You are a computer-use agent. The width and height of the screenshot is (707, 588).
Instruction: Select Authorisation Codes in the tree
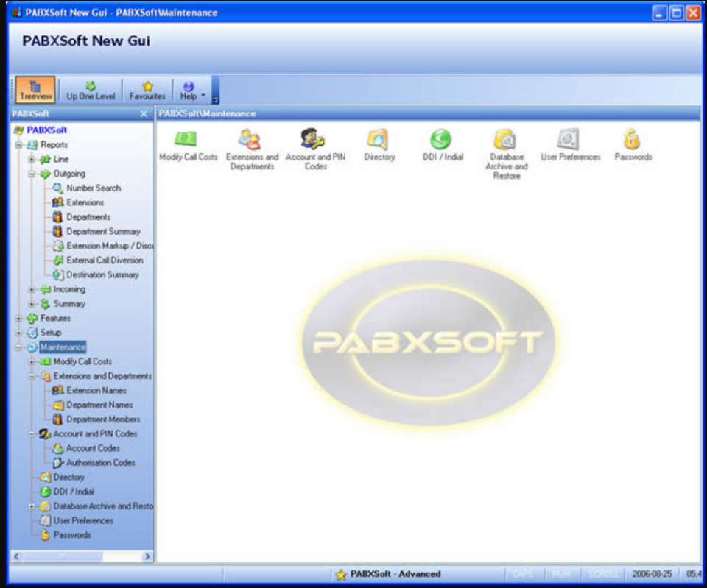[101, 462]
